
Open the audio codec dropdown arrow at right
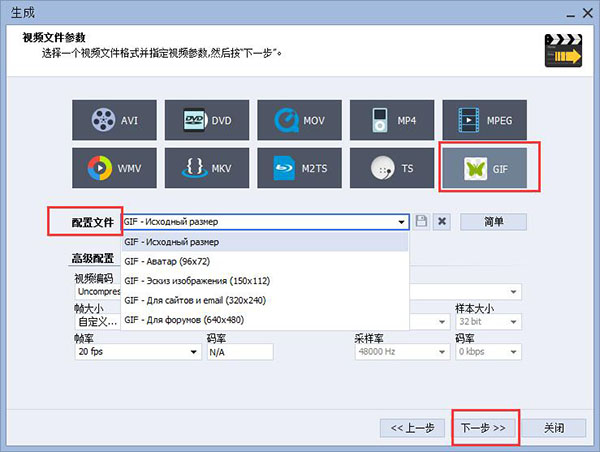coord(514,292)
